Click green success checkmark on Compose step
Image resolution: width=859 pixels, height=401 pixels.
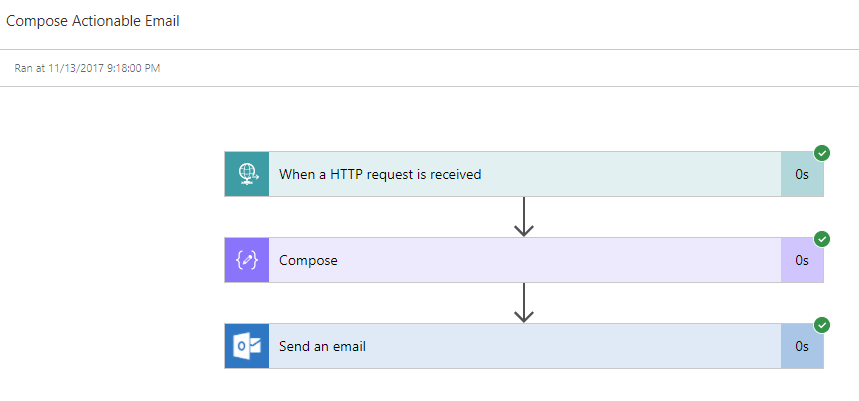[822, 239]
